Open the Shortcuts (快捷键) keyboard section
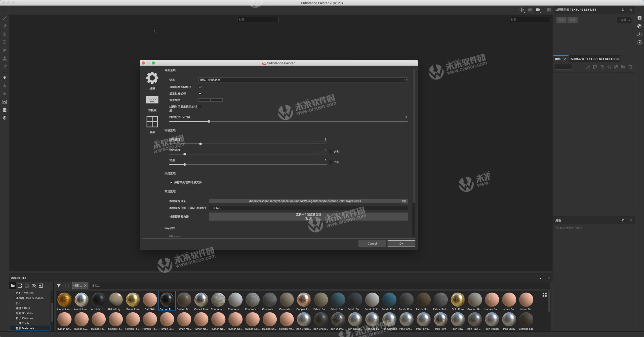Image resolution: width=644 pixels, height=337 pixels. 152,104
